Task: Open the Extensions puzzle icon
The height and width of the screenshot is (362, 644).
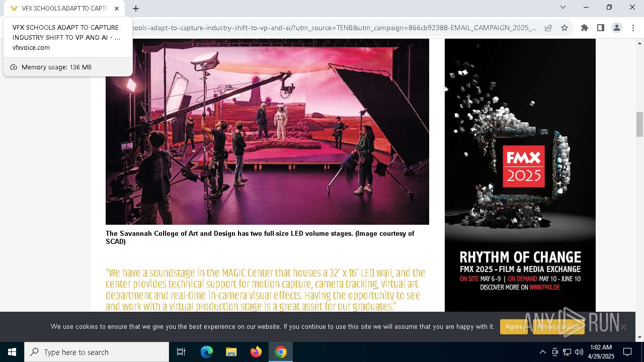Action: coord(585,28)
